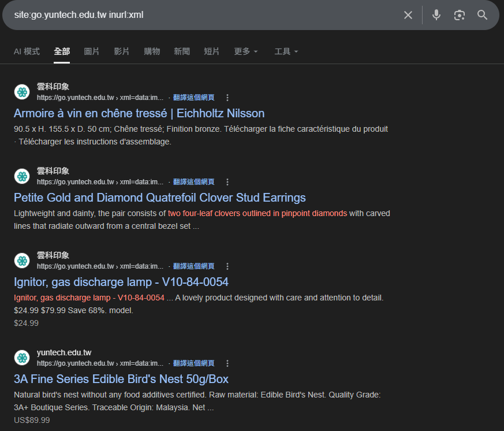Clear the search query with the X icon
The width and height of the screenshot is (504, 431).
click(408, 15)
